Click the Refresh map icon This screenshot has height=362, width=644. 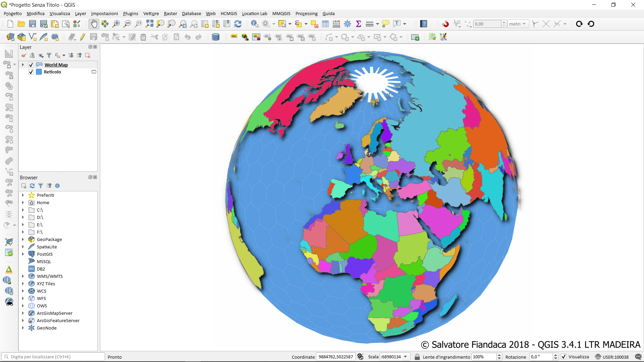pos(238,24)
